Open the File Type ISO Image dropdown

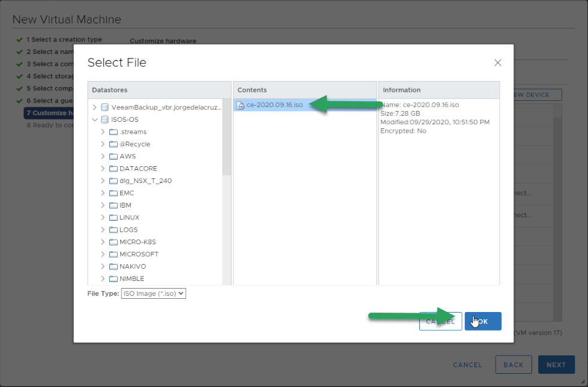click(x=153, y=293)
